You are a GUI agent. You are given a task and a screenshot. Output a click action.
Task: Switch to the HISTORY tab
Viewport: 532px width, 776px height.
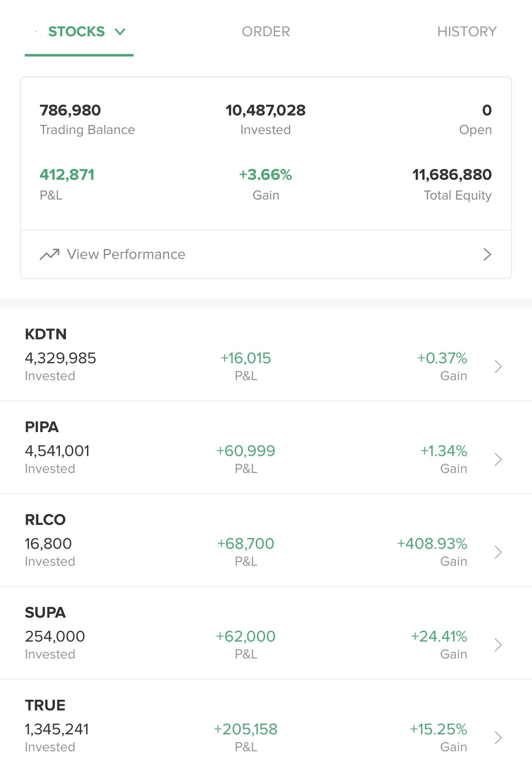[466, 32]
